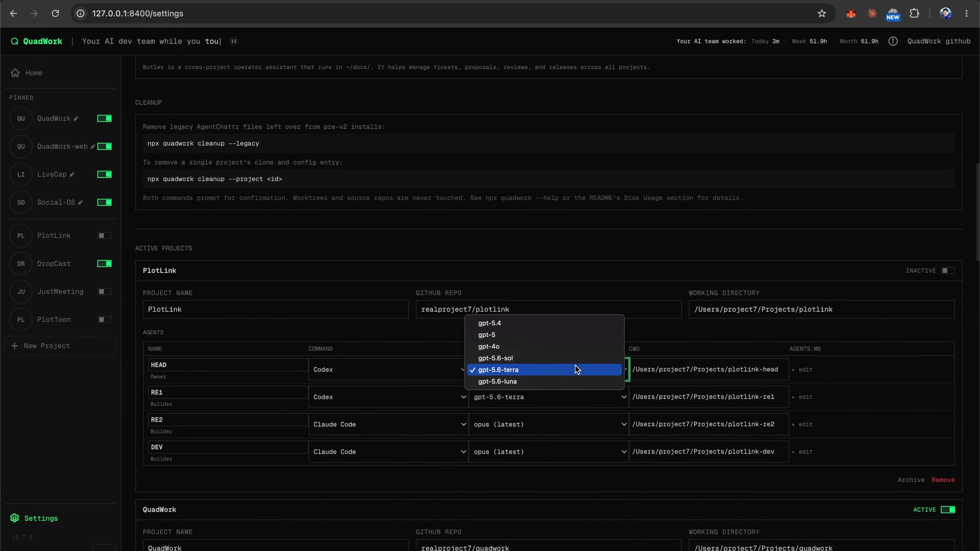Edit the PlotLink project name field
This screenshot has width=980, height=551.
click(x=276, y=309)
